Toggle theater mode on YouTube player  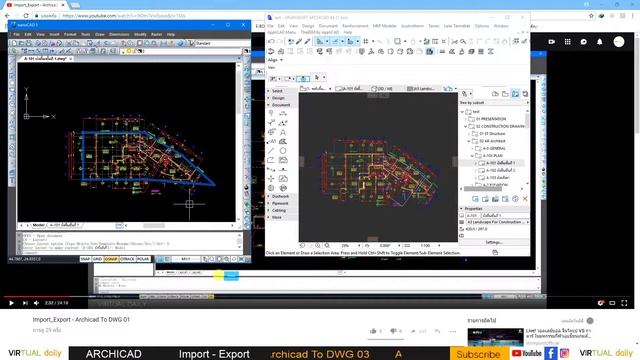point(612,303)
